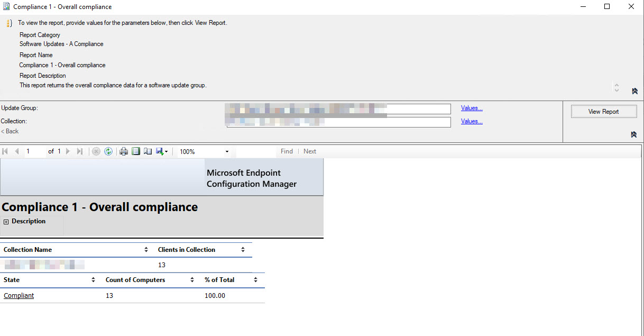This screenshot has height=336, width=644.
Task: Follow the Compliant drill-through link
Action: click(19, 295)
